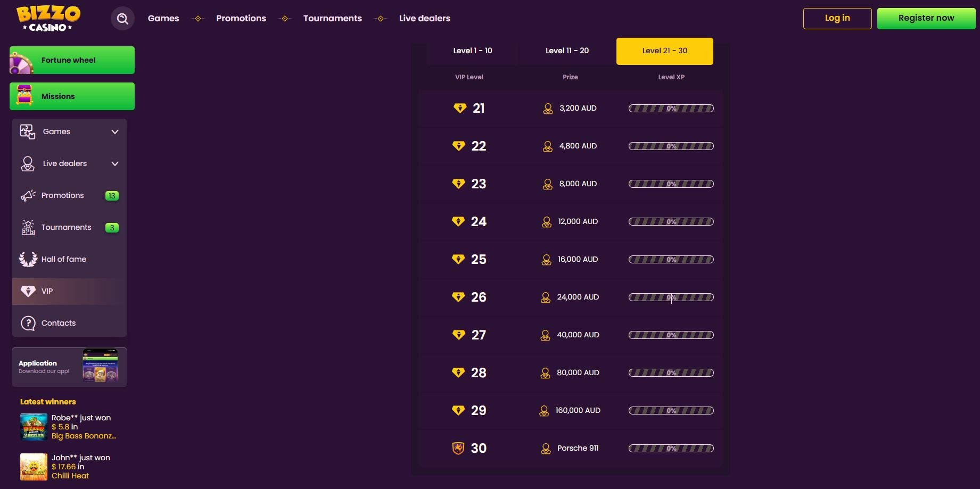Expand the Games sidebar chevron
The image size is (980, 489).
[115, 131]
